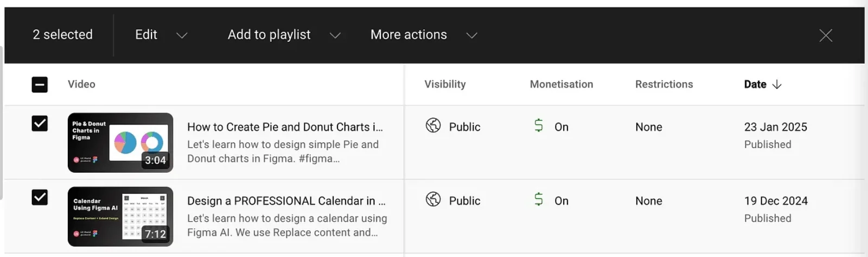The width and height of the screenshot is (868, 257).
Task: Expand the More actions dropdown
Action: click(423, 35)
